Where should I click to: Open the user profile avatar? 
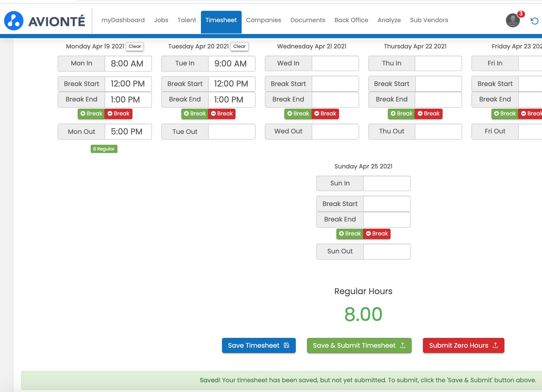513,21
